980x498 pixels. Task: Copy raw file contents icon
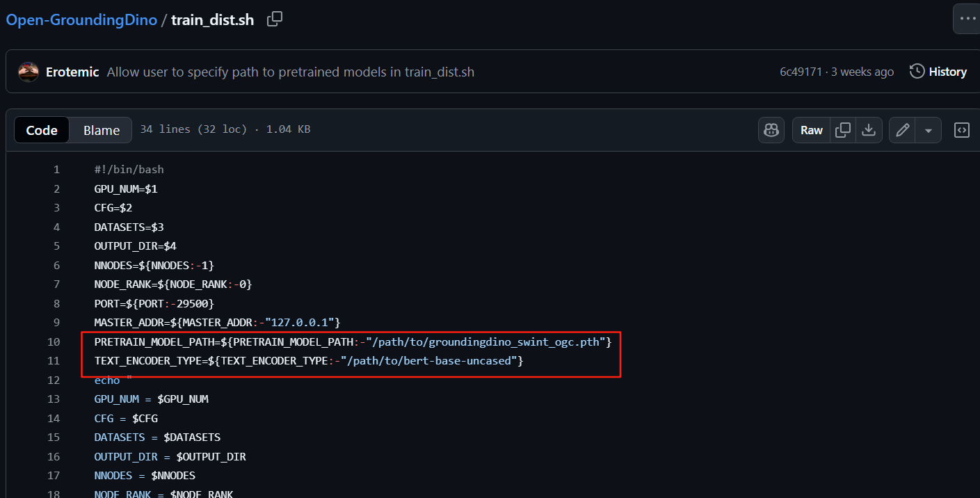point(842,130)
